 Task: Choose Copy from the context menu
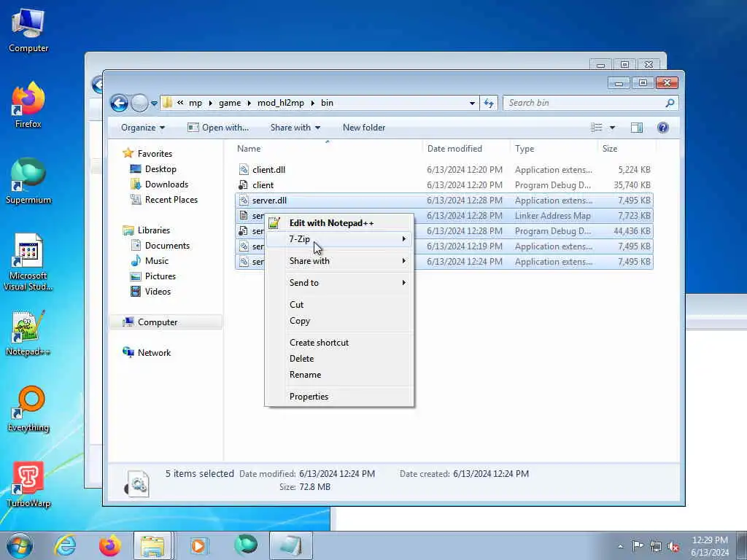pyautogui.click(x=339, y=321)
